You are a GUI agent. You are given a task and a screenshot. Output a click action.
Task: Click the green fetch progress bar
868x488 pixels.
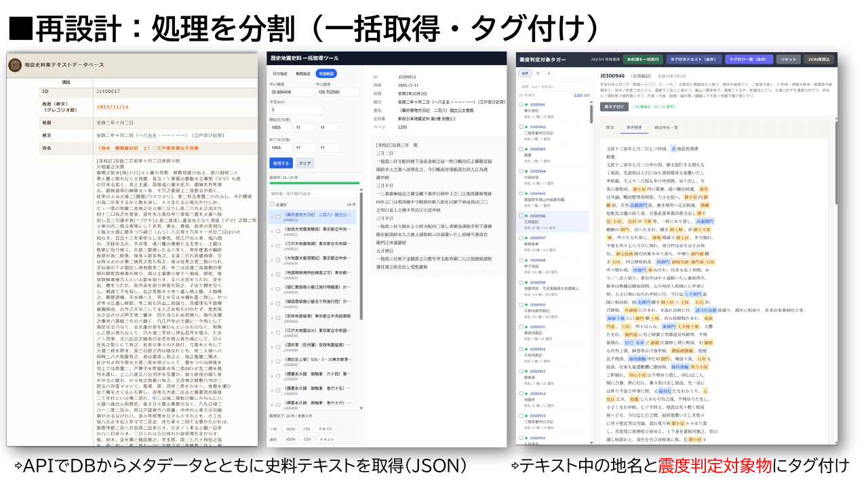315,182
